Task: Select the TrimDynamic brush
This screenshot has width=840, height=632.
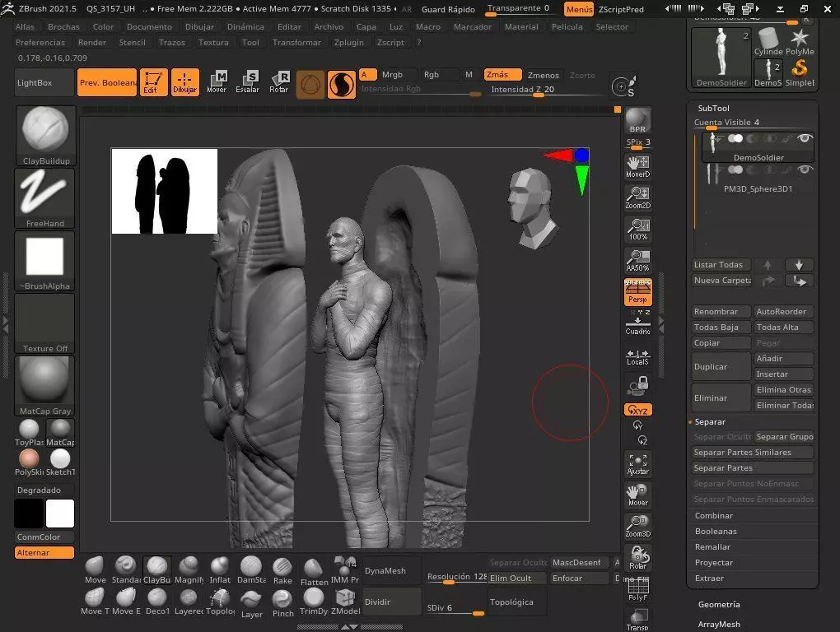Action: [314, 602]
